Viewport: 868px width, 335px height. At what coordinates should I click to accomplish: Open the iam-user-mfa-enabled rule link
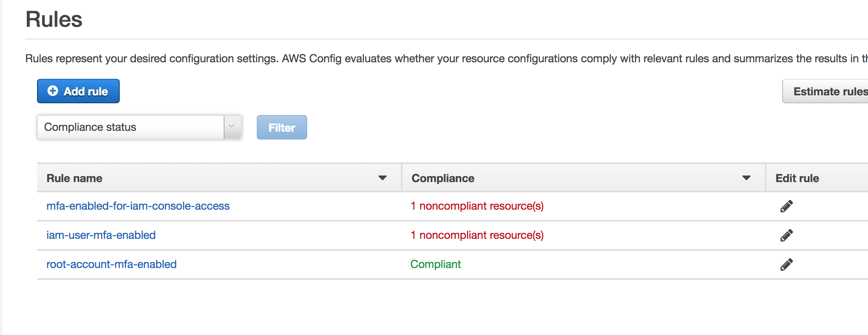[x=101, y=235]
